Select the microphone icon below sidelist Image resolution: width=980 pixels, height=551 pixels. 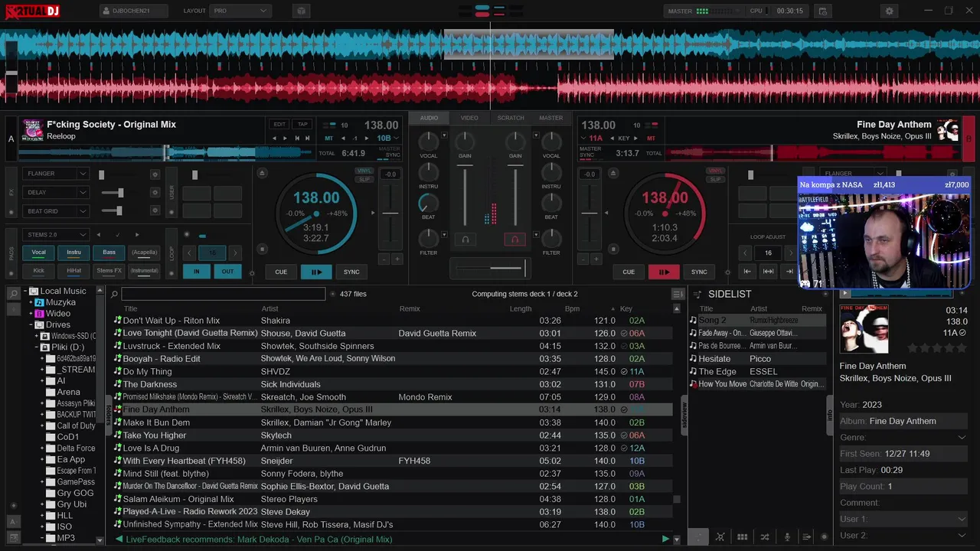[x=786, y=537]
